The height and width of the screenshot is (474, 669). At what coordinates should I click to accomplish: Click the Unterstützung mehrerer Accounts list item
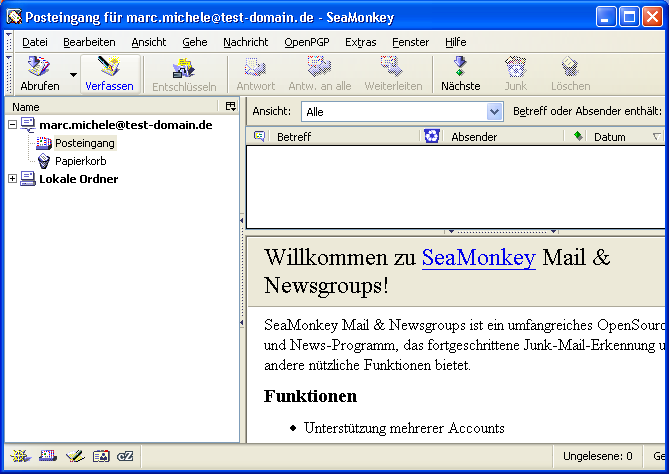pyautogui.click(x=404, y=428)
